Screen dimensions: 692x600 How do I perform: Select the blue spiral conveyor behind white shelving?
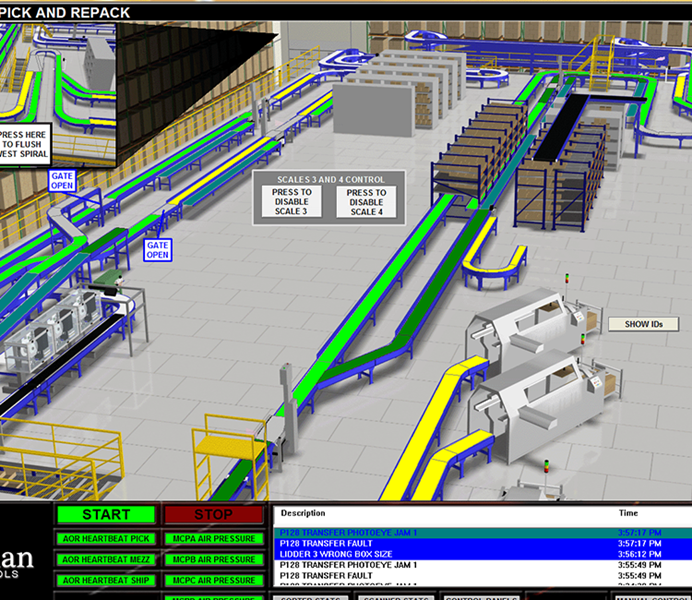pyautogui.click(x=346, y=60)
